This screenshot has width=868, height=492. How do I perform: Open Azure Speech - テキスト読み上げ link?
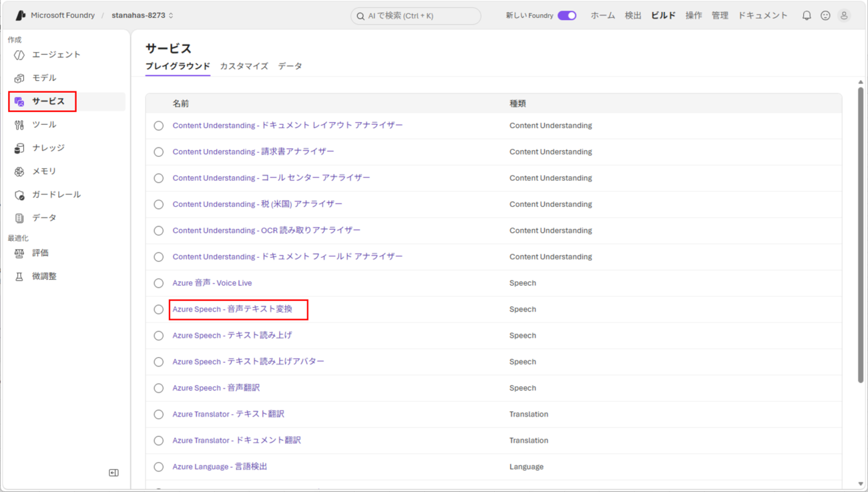point(232,335)
